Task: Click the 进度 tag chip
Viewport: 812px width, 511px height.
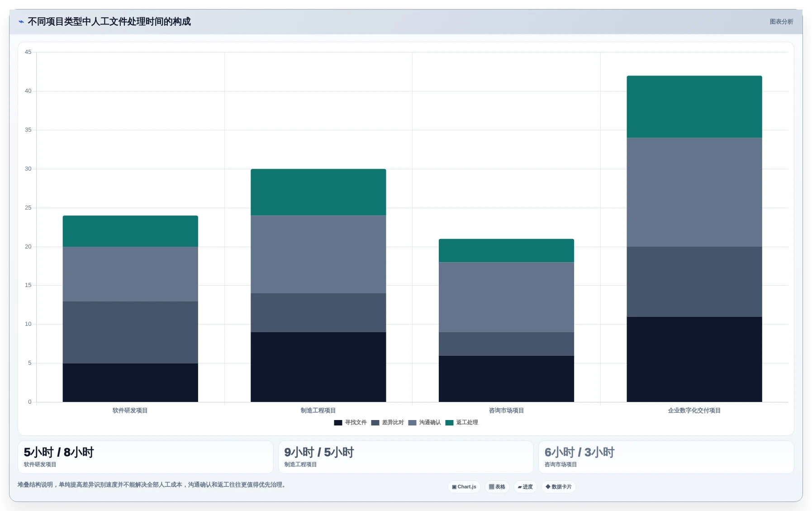Action: click(x=525, y=487)
